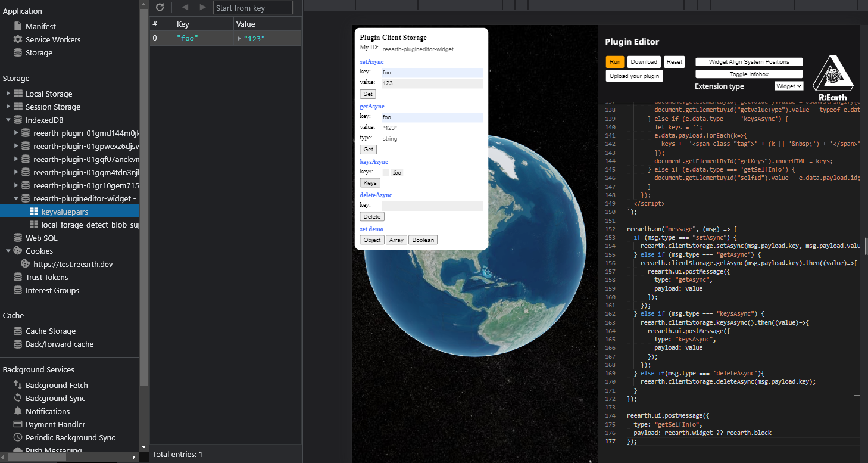This screenshot has height=463, width=868.
Task: Click the Local Storage grid icon
Action: (x=18, y=94)
